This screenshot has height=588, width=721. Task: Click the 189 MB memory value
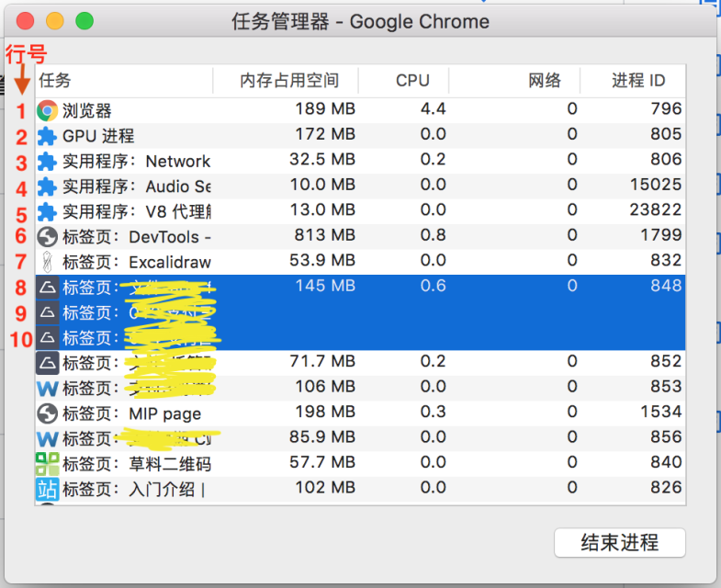coord(325,109)
